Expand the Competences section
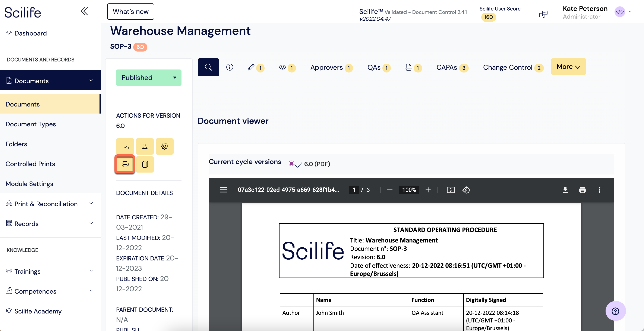 pos(50,291)
